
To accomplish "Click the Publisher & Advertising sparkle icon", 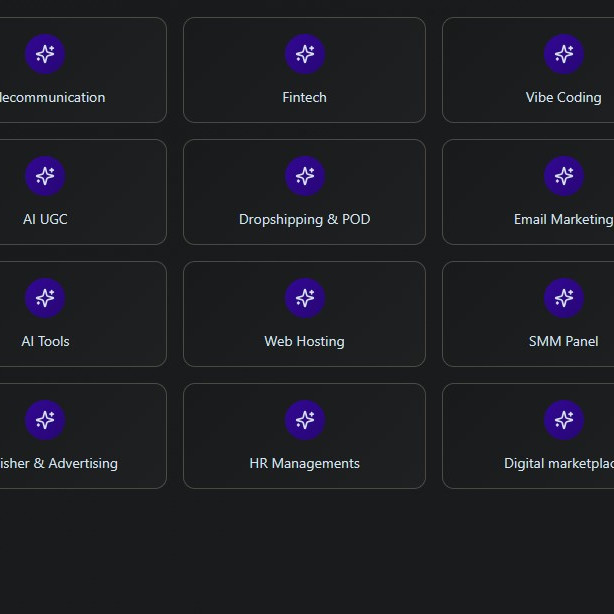I will coord(45,420).
